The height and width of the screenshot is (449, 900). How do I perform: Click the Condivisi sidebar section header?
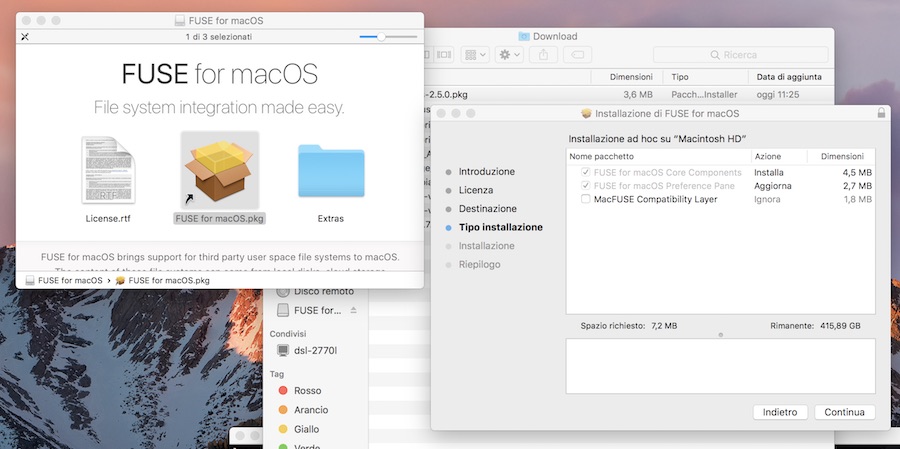click(x=288, y=334)
